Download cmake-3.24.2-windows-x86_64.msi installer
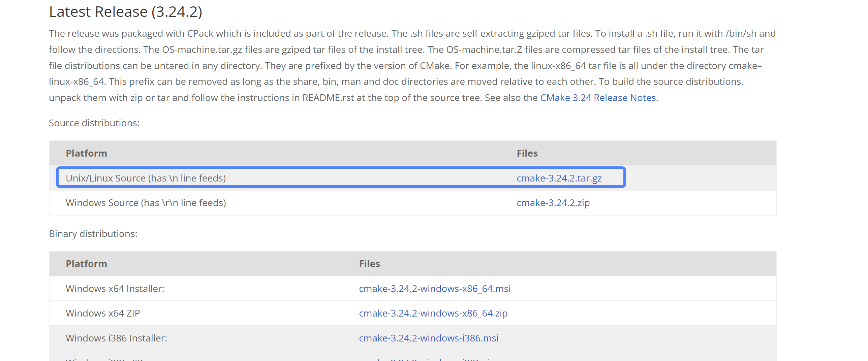 (x=435, y=288)
